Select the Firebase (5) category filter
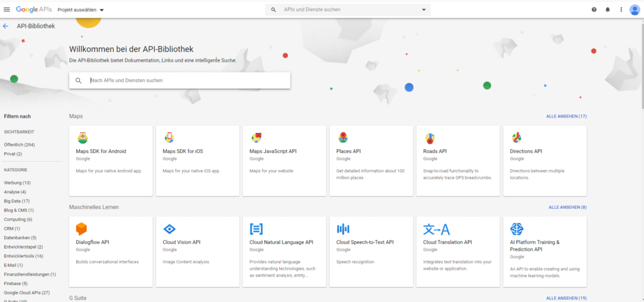The height and width of the screenshot is (302, 644). coord(16,284)
